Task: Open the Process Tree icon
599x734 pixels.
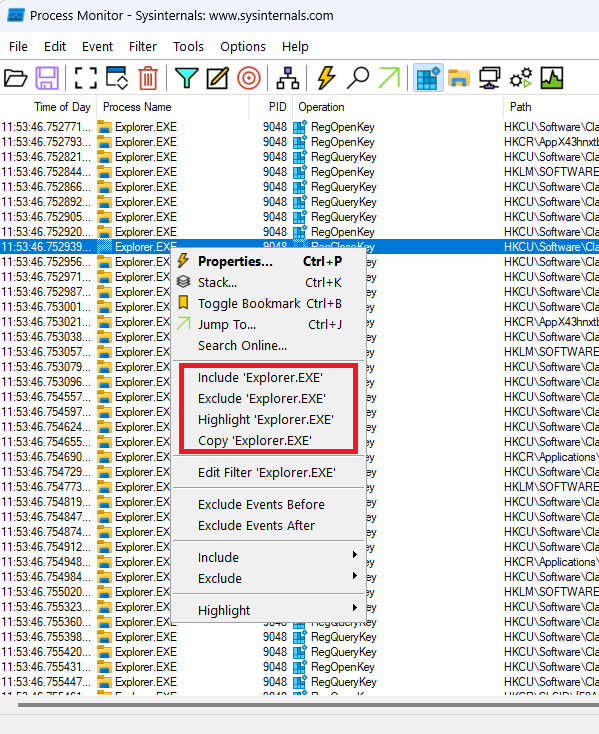Action: click(287, 78)
